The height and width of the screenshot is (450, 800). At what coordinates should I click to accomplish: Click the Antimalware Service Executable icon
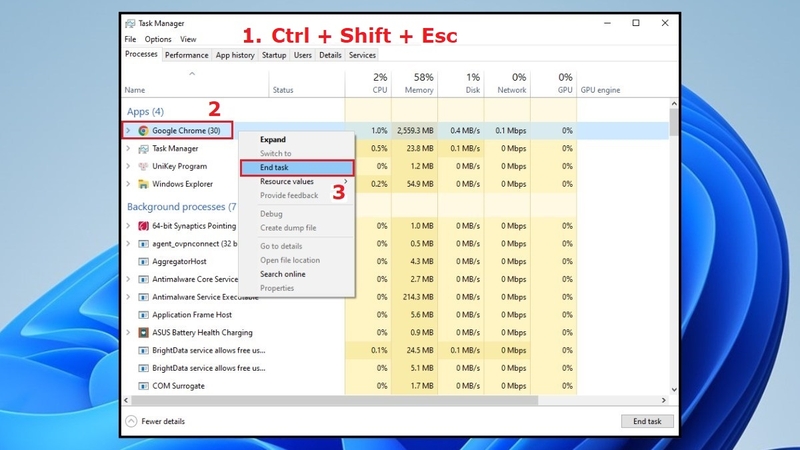(143, 297)
